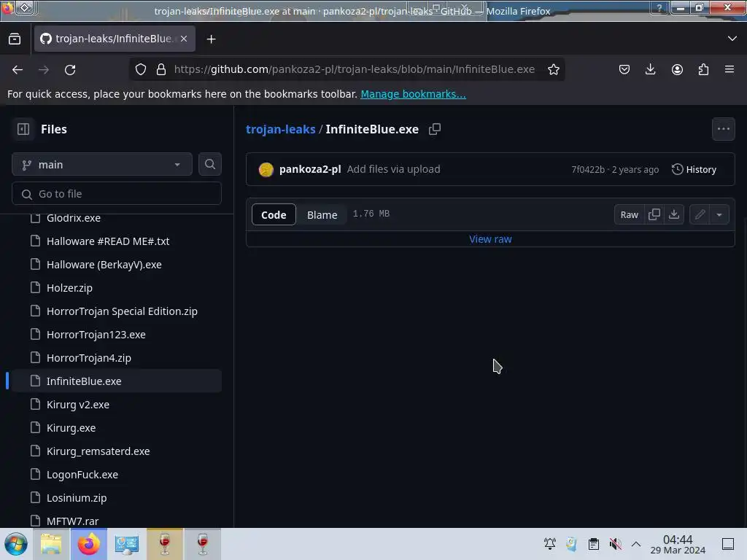Open the three-dots more options menu
The image size is (747, 560).
(723, 129)
